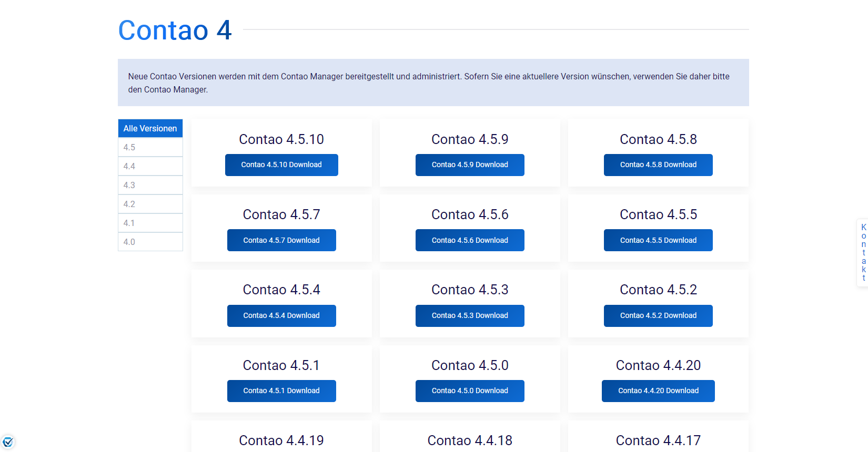Click the Contao 4.5.9 Download button

470,165
